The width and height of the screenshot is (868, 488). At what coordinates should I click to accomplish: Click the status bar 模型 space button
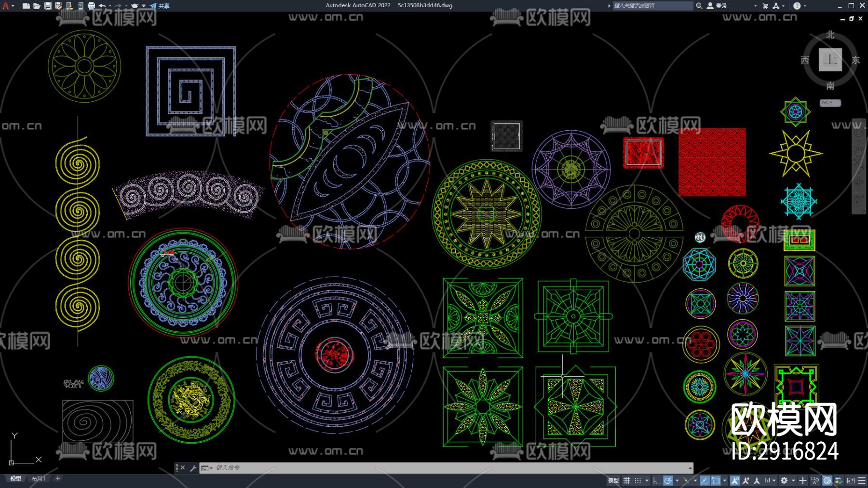coord(613,480)
